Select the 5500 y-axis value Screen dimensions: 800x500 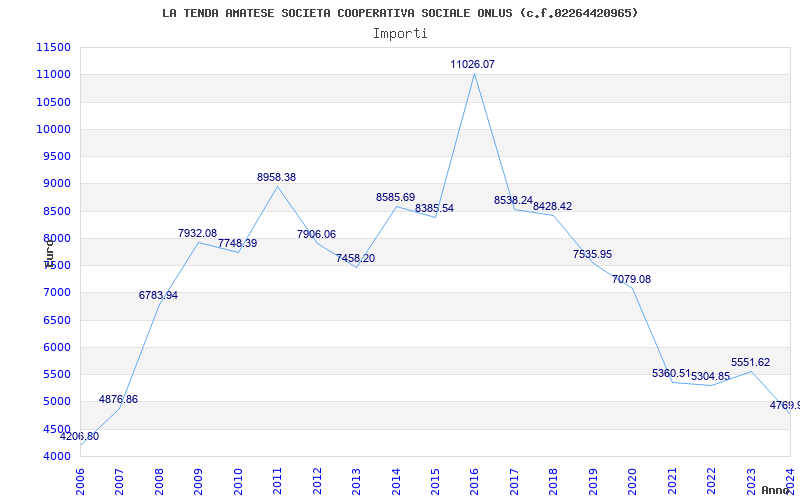point(57,374)
